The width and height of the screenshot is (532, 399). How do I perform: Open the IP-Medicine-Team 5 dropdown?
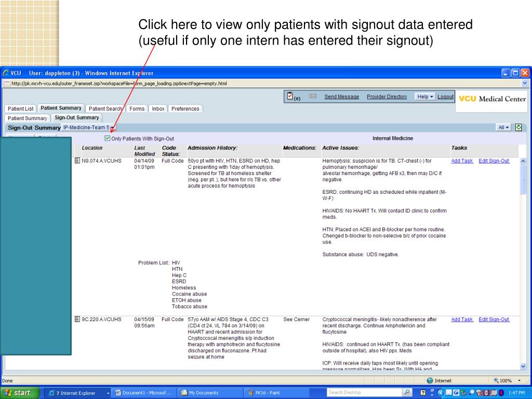coord(88,127)
